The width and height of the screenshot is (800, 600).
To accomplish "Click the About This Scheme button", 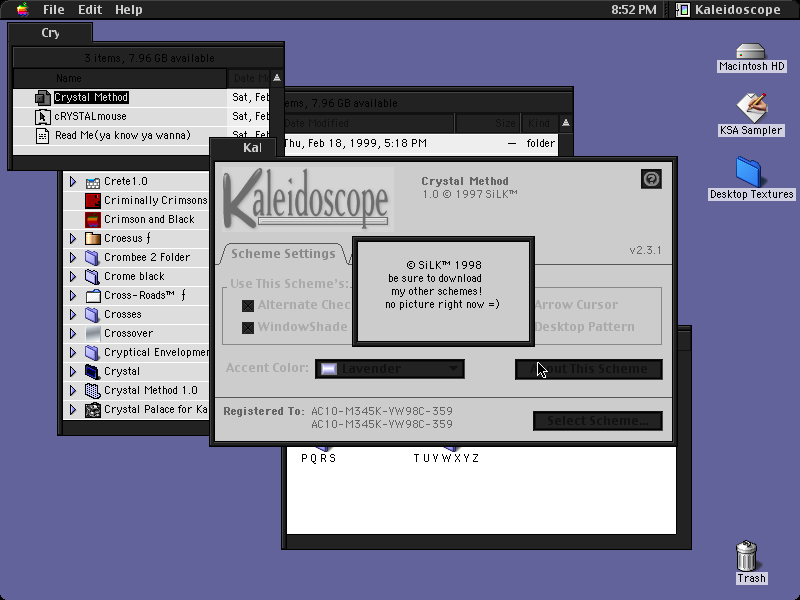I will tap(589, 369).
